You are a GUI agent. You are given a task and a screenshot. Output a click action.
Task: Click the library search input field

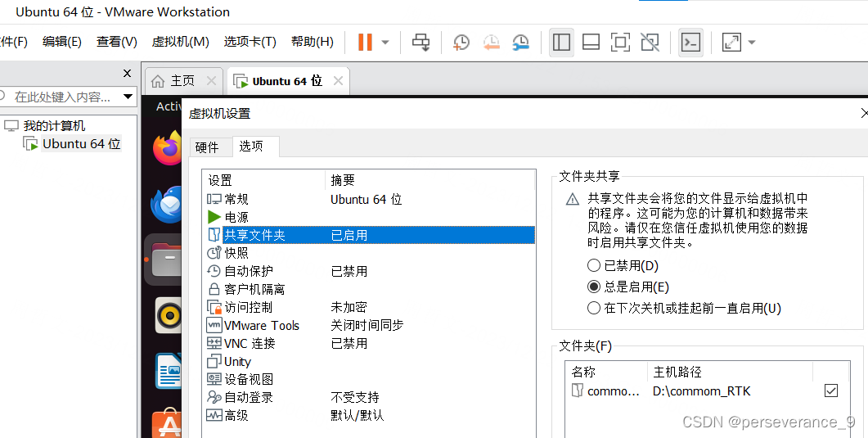coord(61,97)
